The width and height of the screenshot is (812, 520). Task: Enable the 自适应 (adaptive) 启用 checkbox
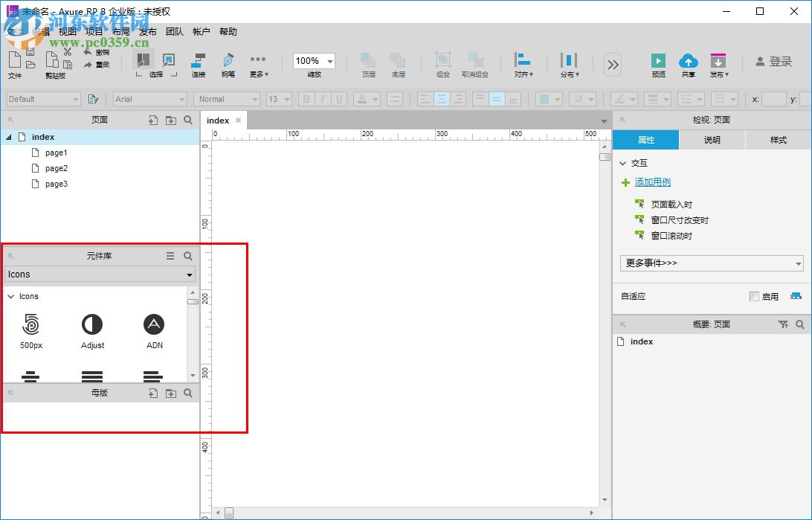click(753, 296)
